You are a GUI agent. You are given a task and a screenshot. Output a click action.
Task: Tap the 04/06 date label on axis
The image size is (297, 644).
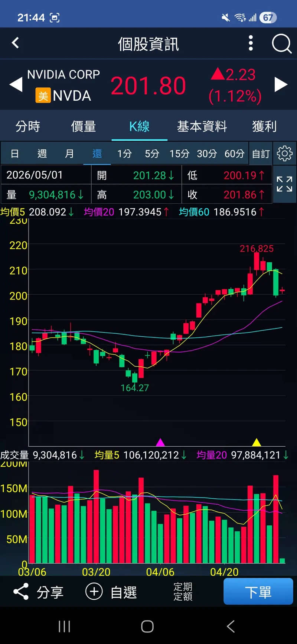tap(160, 572)
